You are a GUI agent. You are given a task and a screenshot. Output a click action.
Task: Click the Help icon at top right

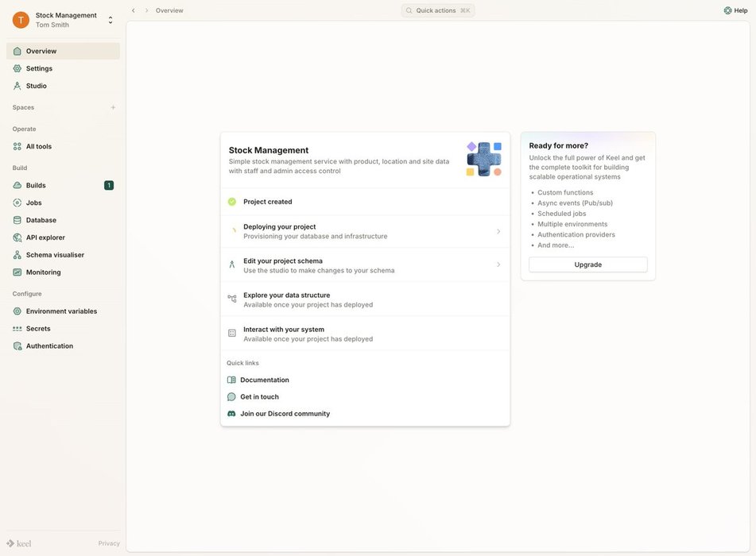[727, 10]
